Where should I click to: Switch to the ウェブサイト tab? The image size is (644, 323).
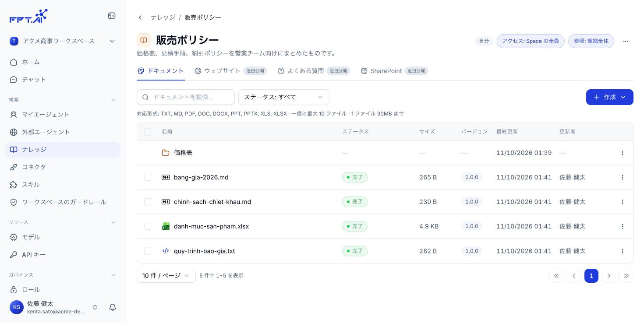[x=231, y=71]
